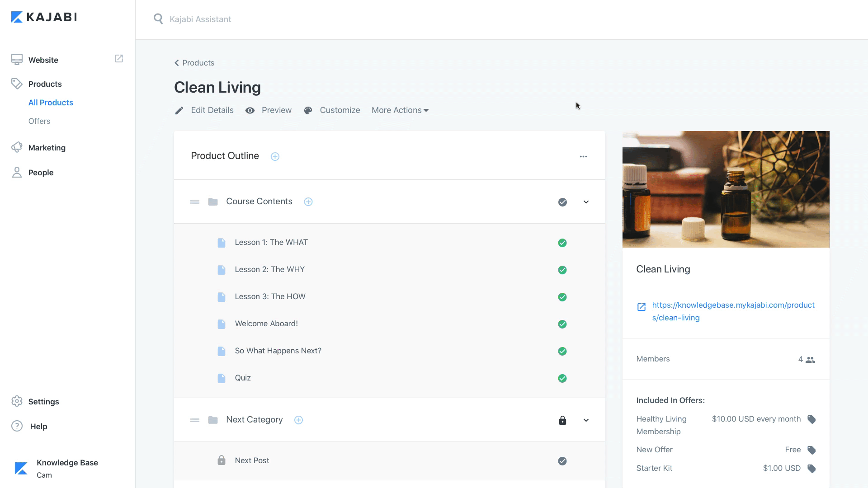868x488 pixels.
Task: Click the Kajabi Assistant search icon
Action: tap(158, 19)
